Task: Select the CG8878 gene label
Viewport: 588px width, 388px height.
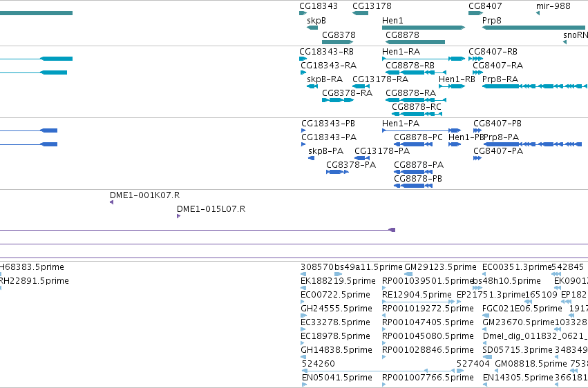Action: coord(402,35)
